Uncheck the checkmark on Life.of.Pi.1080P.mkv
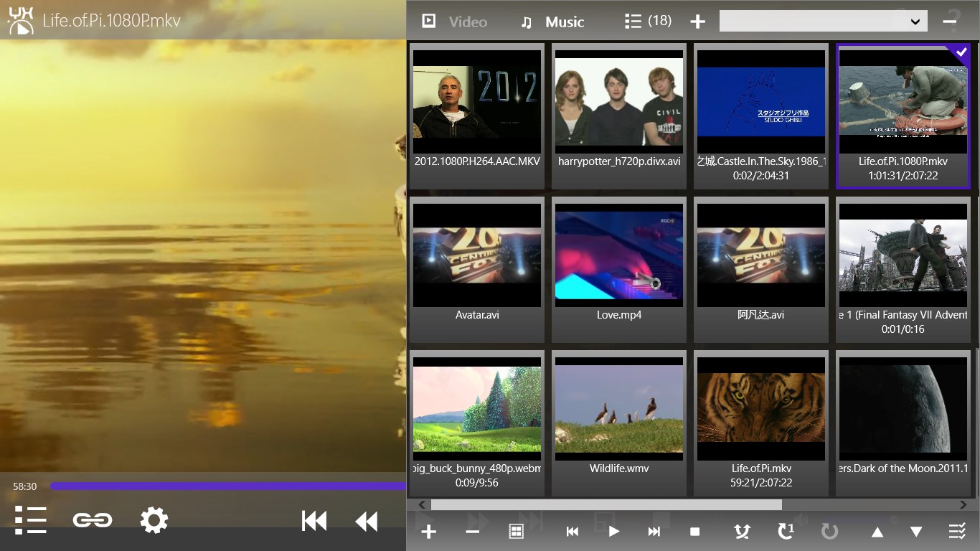This screenshot has width=980, height=551. [961, 52]
